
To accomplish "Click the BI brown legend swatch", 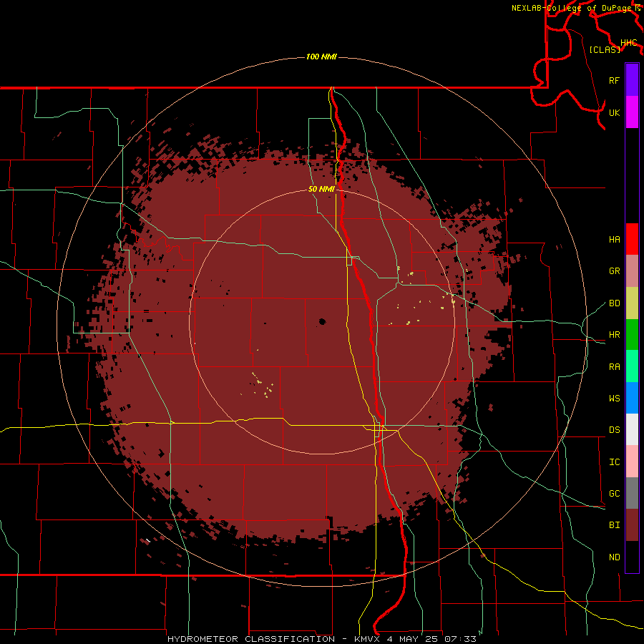I will [x=632, y=525].
